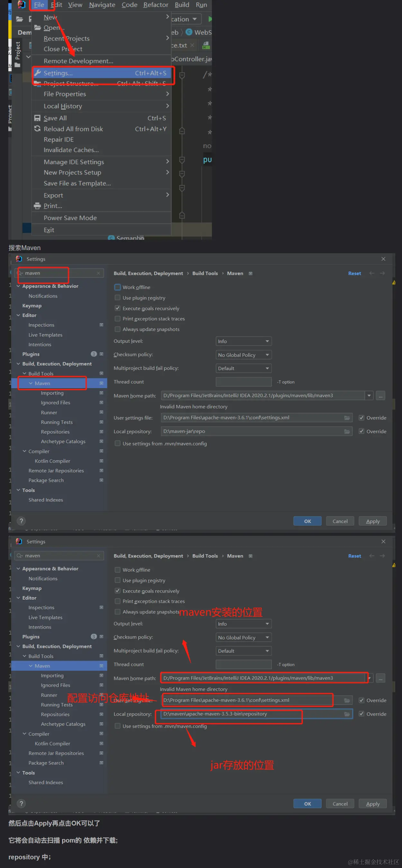Check Use plugin registry in first Settings dialog

pyautogui.click(x=117, y=297)
